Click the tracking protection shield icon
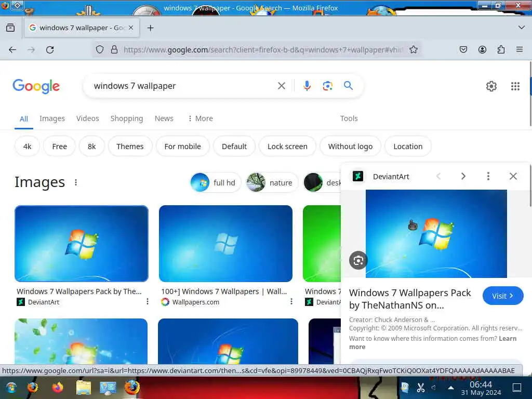 pyautogui.click(x=99, y=49)
